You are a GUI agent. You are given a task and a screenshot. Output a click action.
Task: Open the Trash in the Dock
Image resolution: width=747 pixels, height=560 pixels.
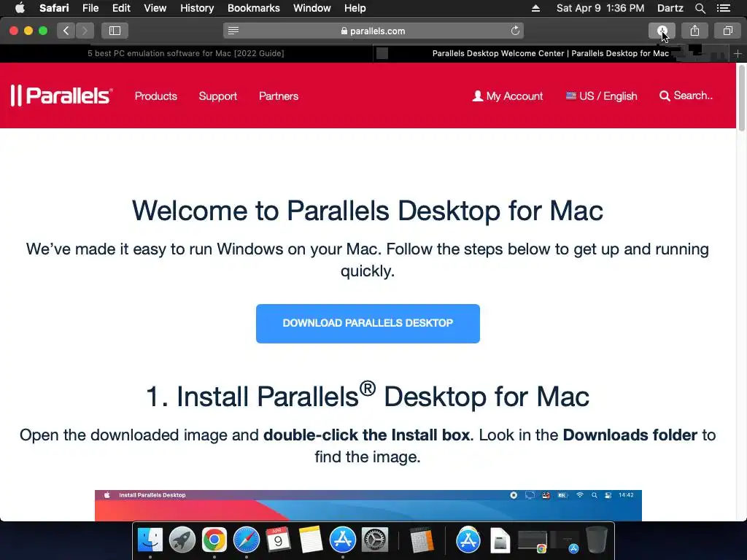coord(597,540)
